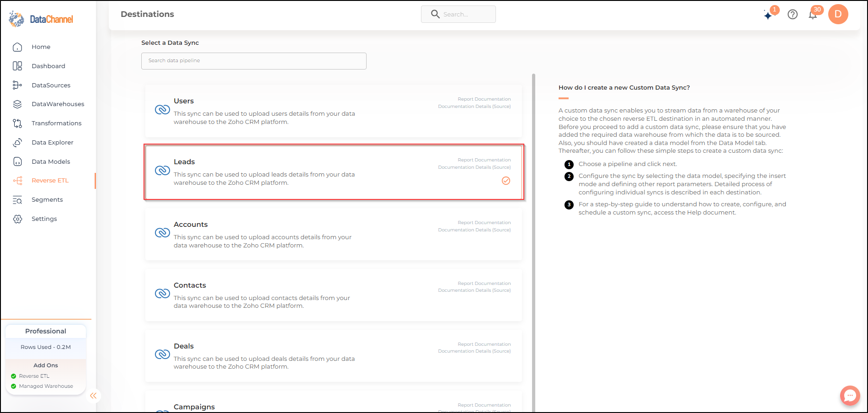The height and width of the screenshot is (413, 868).
Task: Open Report Documentation link for Users
Action: tap(484, 99)
